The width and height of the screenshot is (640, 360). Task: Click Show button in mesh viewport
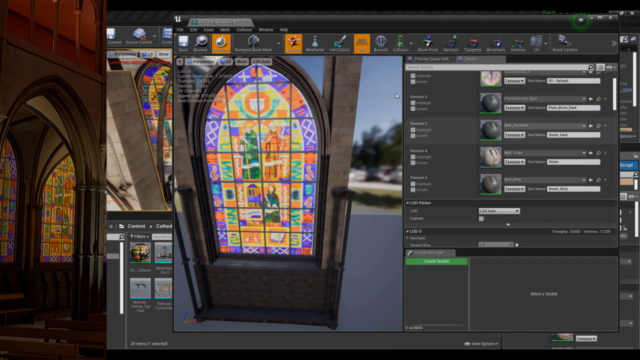(242, 62)
